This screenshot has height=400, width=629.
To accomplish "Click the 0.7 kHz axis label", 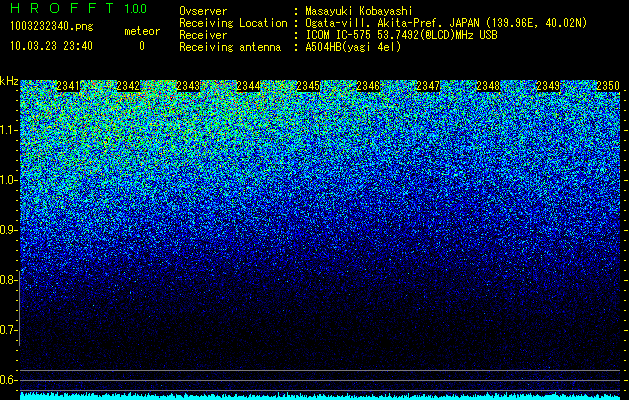I will tap(7, 330).
